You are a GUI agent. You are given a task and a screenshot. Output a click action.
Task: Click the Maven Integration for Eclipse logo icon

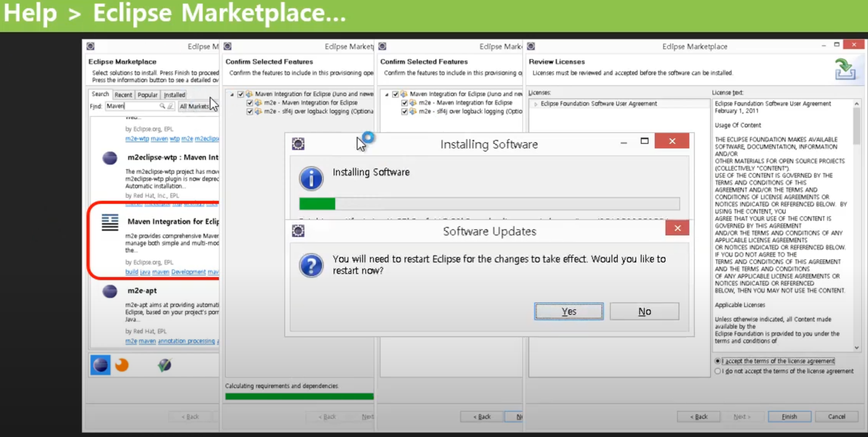pos(110,222)
